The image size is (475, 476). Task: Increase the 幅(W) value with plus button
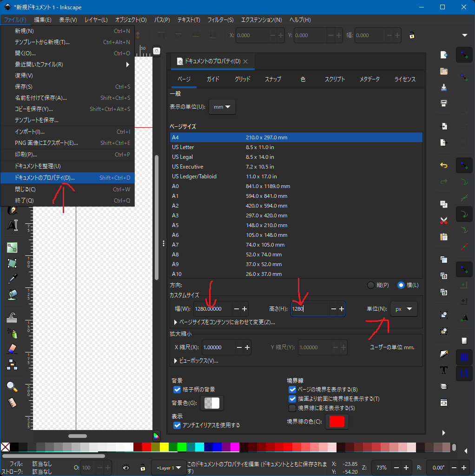tap(244, 309)
